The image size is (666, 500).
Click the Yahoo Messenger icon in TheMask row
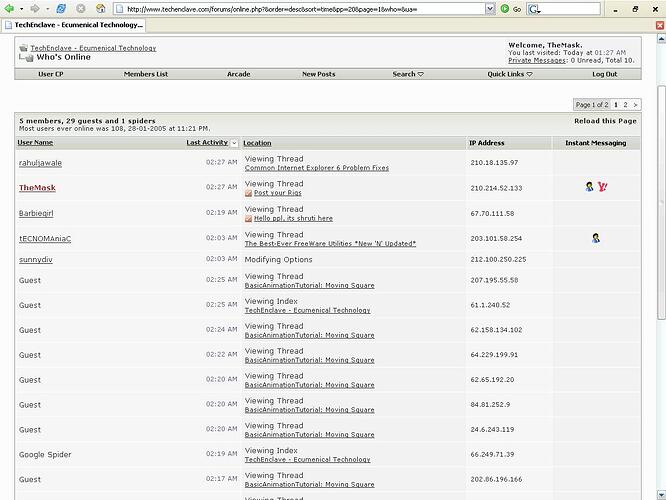tap(603, 187)
